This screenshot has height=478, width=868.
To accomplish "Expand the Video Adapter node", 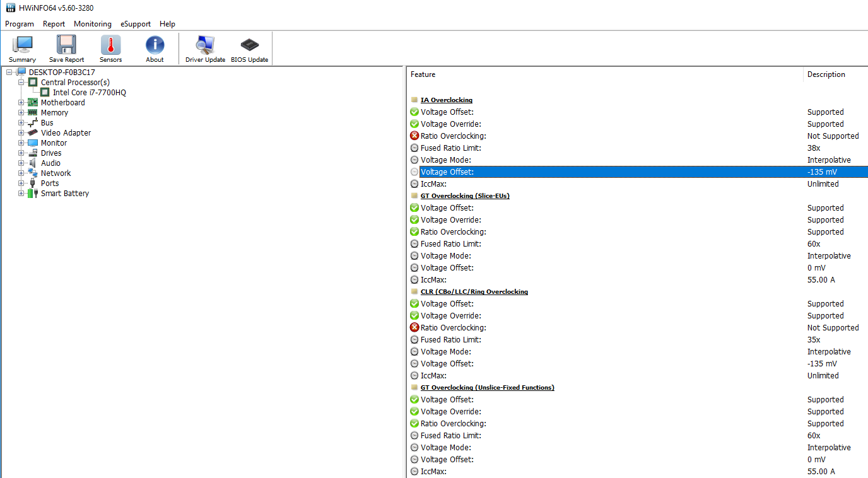I will [x=21, y=132].
